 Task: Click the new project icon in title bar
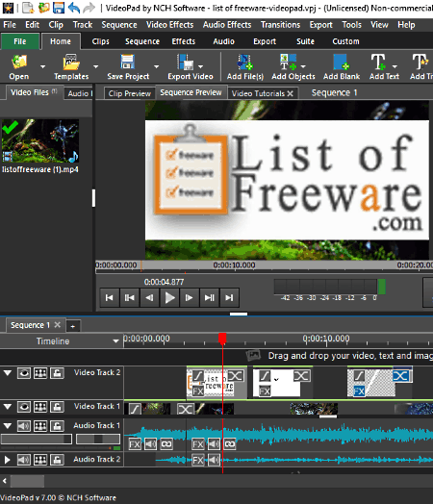28,8
